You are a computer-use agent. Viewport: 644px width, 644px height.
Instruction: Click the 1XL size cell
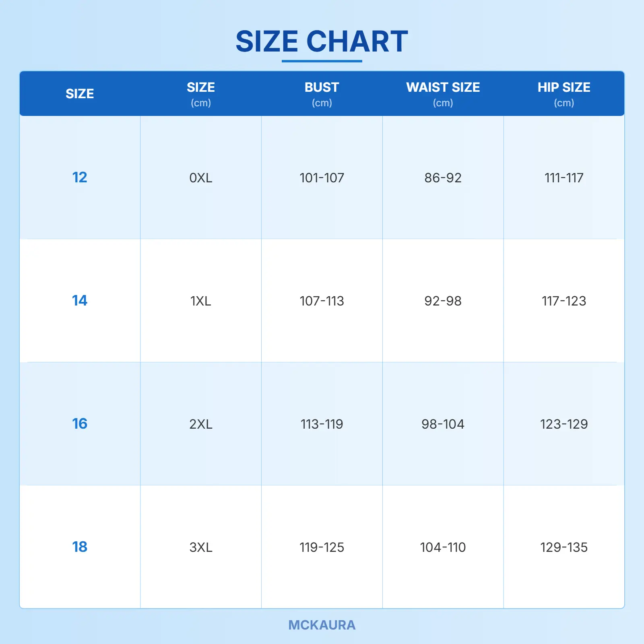tap(200, 301)
